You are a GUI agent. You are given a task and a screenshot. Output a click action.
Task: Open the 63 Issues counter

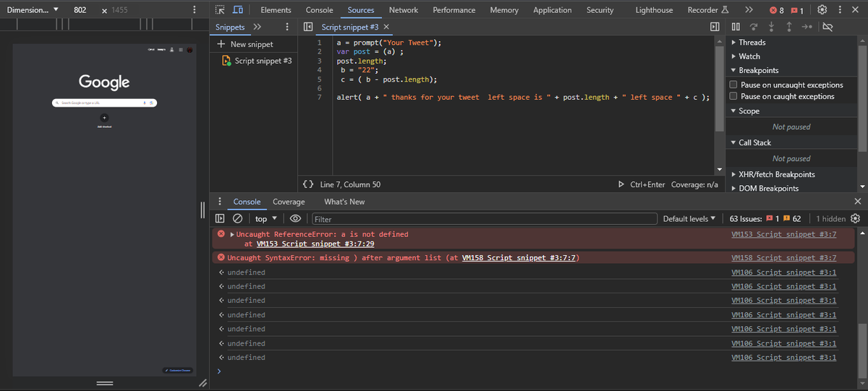(765, 218)
